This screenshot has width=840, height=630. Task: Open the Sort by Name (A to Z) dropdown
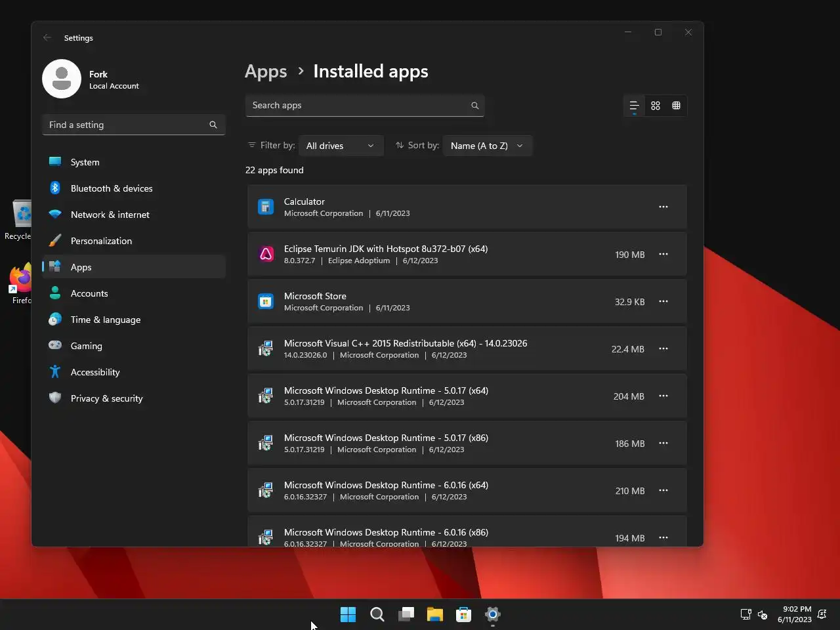(487, 146)
